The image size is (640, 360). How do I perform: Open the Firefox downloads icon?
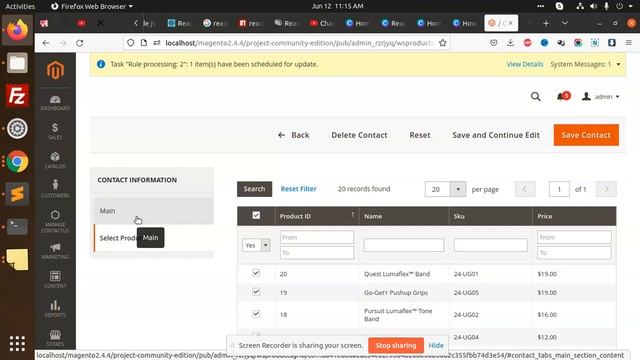pos(510,43)
